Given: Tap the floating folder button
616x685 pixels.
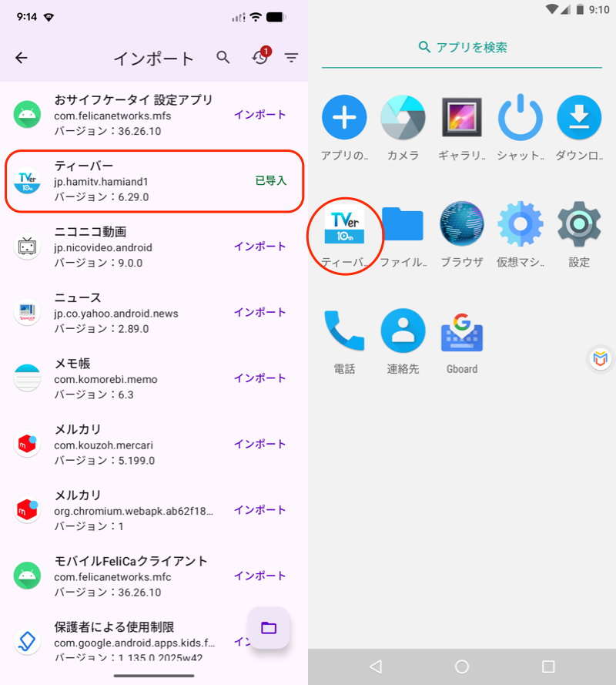Looking at the screenshot, I should pyautogui.click(x=269, y=628).
